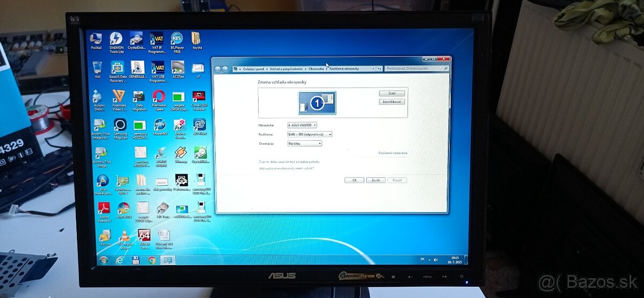Open Prehliadač Opera shortcut
The width and height of the screenshot is (644, 298).
(x=158, y=100)
